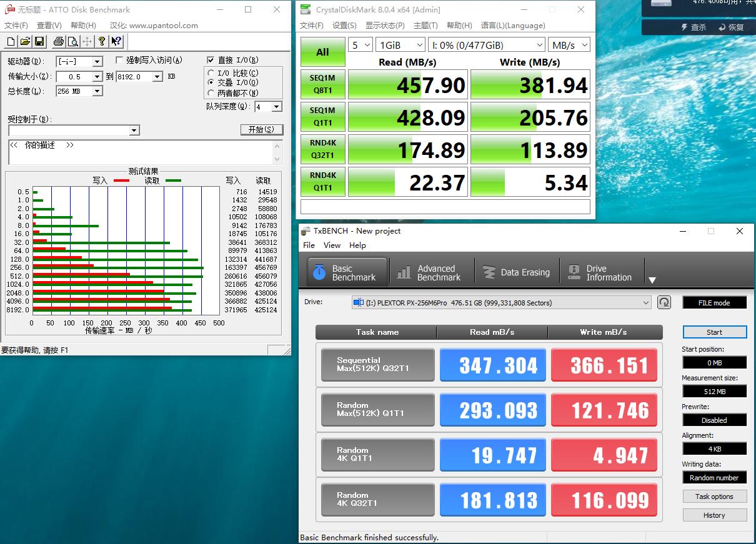Open CrystalDiskMark 语言(Language) menu
The height and width of the screenshot is (544, 756).
[x=513, y=26]
